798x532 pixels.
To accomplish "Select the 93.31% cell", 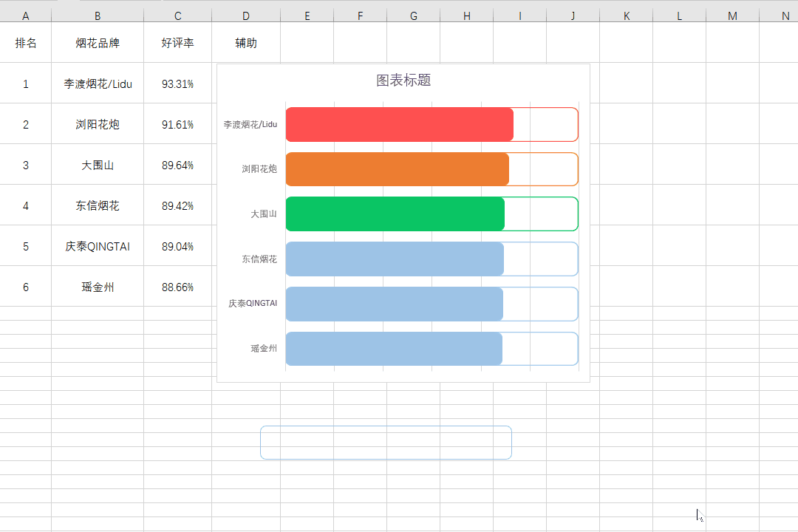I will pos(177,83).
